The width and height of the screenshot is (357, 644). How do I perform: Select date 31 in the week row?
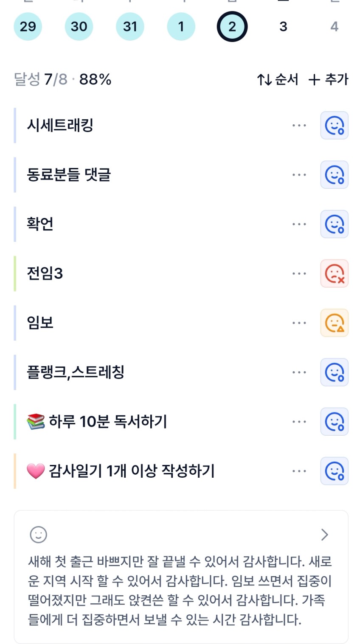click(130, 27)
